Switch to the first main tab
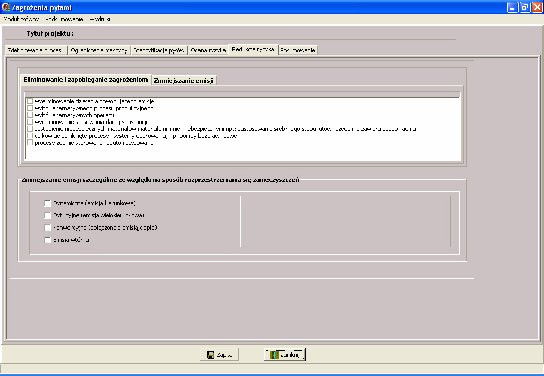Viewport: 544px width, 376px height. pos(36,50)
